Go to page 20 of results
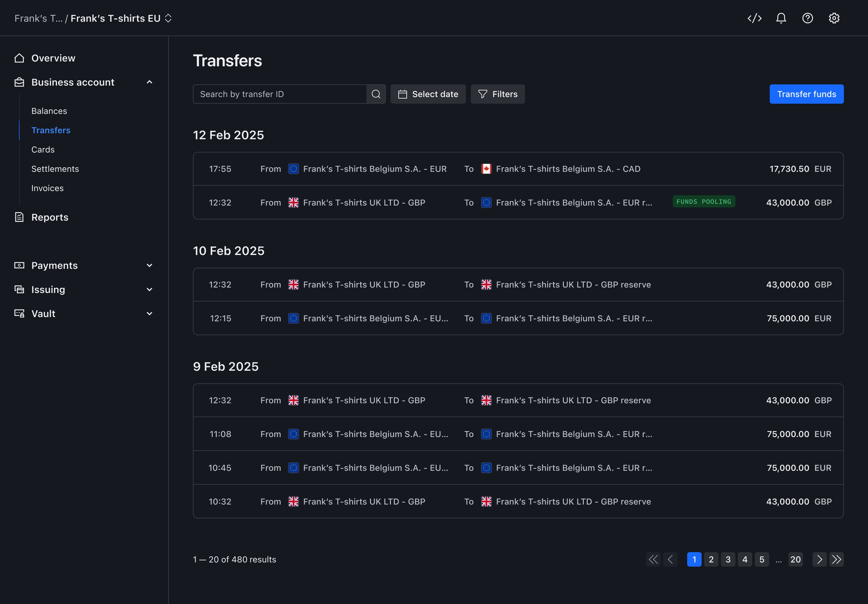Screen dimensions: 868x604 795,559
